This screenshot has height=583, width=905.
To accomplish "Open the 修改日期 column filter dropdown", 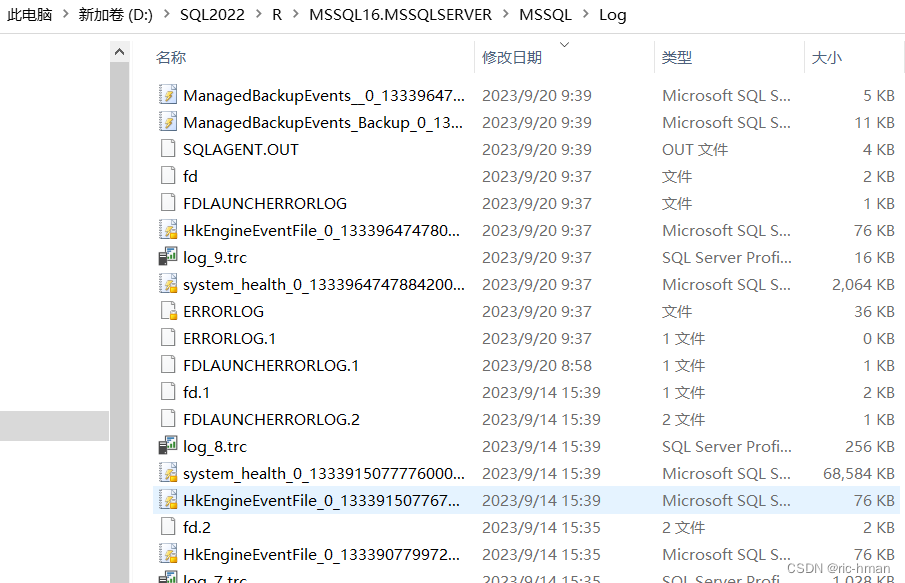I will coord(563,45).
